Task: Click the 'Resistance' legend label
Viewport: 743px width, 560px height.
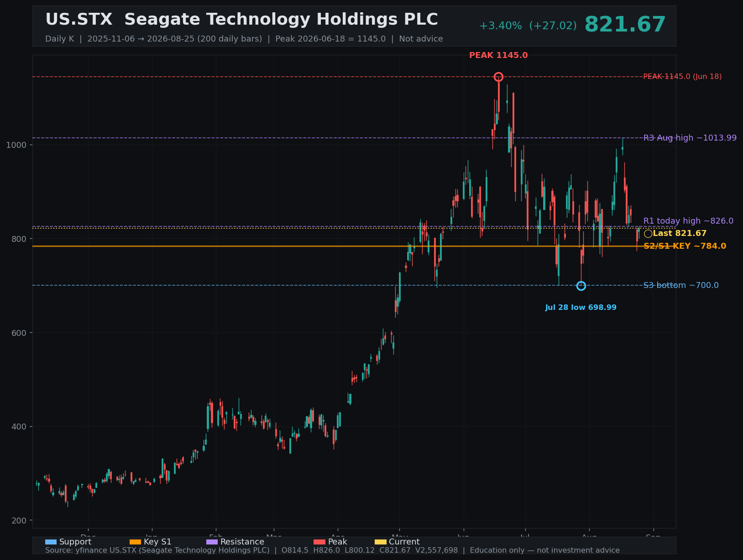Action: pos(242,542)
